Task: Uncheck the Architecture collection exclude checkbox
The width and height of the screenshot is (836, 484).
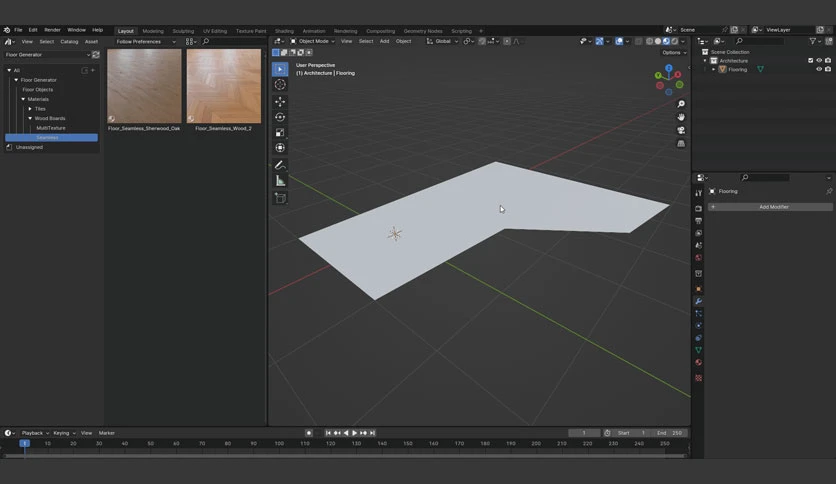Action: [x=810, y=61]
